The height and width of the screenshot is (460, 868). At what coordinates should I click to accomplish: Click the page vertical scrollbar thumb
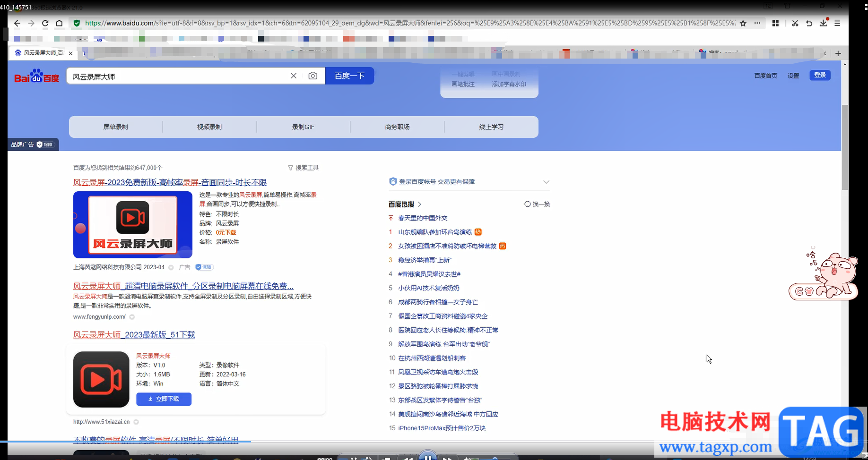coord(845,147)
